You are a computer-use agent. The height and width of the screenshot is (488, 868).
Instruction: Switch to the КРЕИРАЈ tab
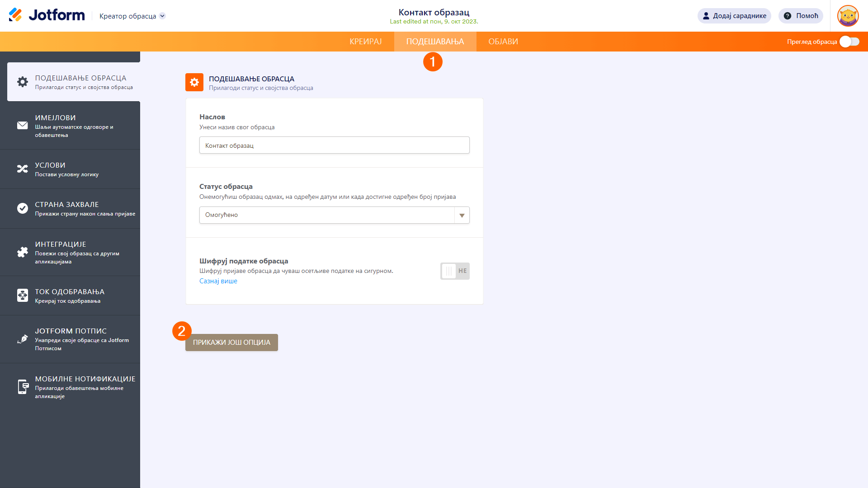click(365, 42)
